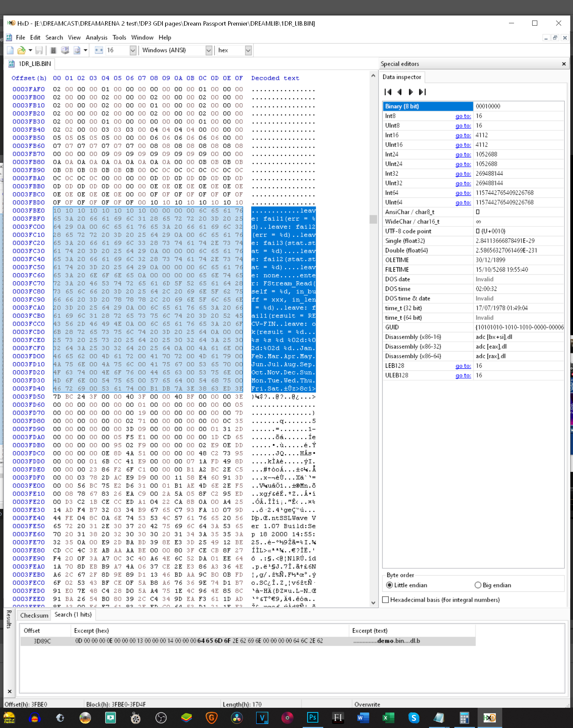Open the Edit menu

[x=35, y=37]
